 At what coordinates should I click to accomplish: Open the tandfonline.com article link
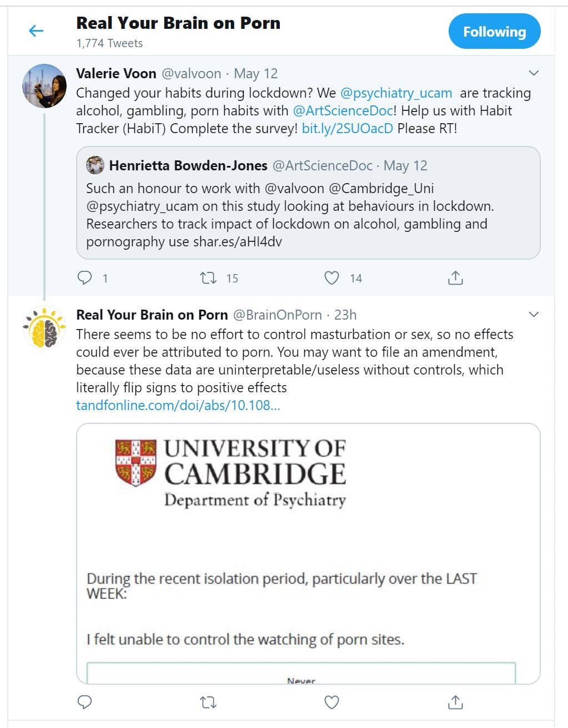coord(178,405)
